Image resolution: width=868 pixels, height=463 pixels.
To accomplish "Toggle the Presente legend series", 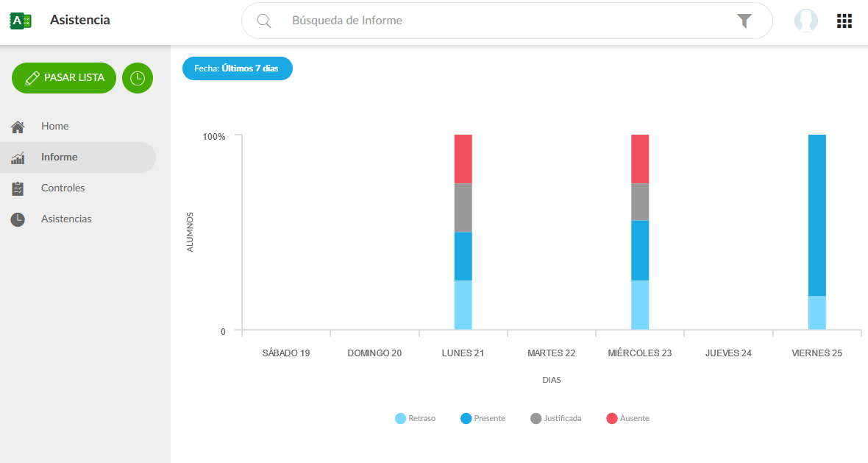I will [483, 418].
